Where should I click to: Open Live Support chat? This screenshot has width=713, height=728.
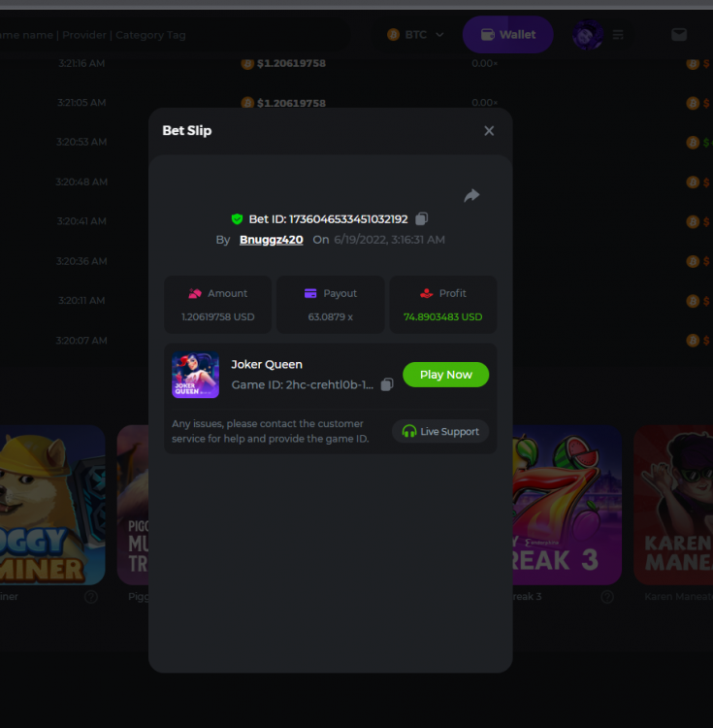click(440, 431)
